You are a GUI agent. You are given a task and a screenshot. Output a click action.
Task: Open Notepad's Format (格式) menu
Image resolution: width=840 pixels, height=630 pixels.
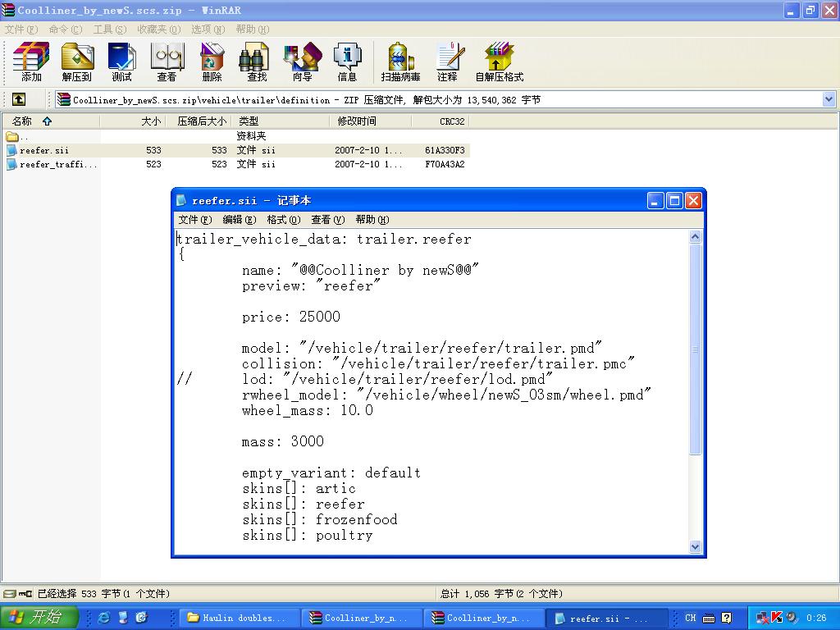284,220
